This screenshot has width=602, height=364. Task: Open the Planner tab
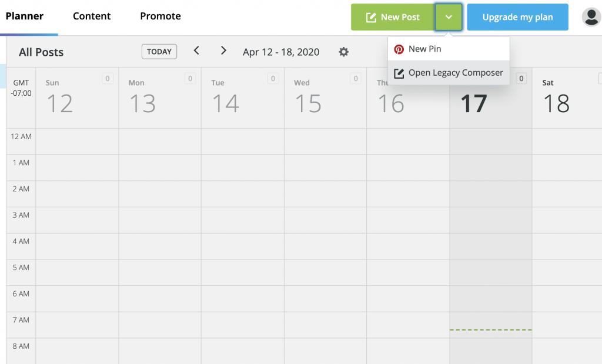click(25, 16)
